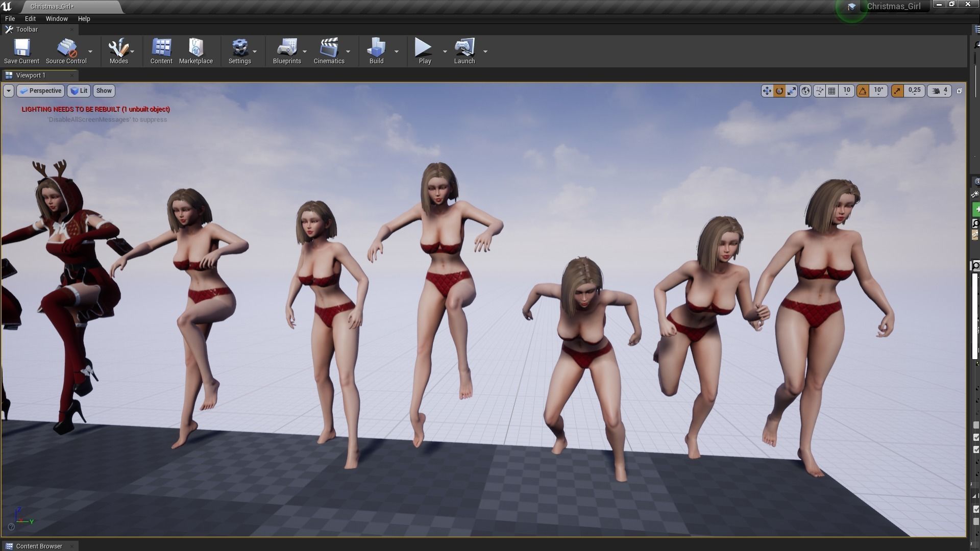The image size is (980, 551).
Task: Expand viewport options dropdown arrow
Action: tap(9, 91)
